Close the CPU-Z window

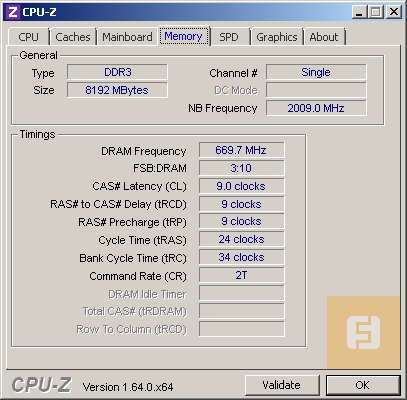pyautogui.click(x=394, y=12)
